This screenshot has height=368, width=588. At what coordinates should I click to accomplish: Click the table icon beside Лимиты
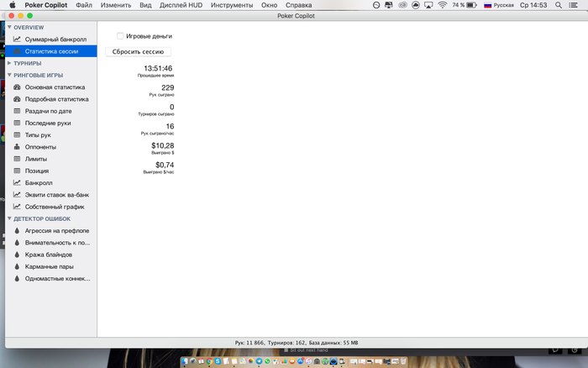point(17,159)
